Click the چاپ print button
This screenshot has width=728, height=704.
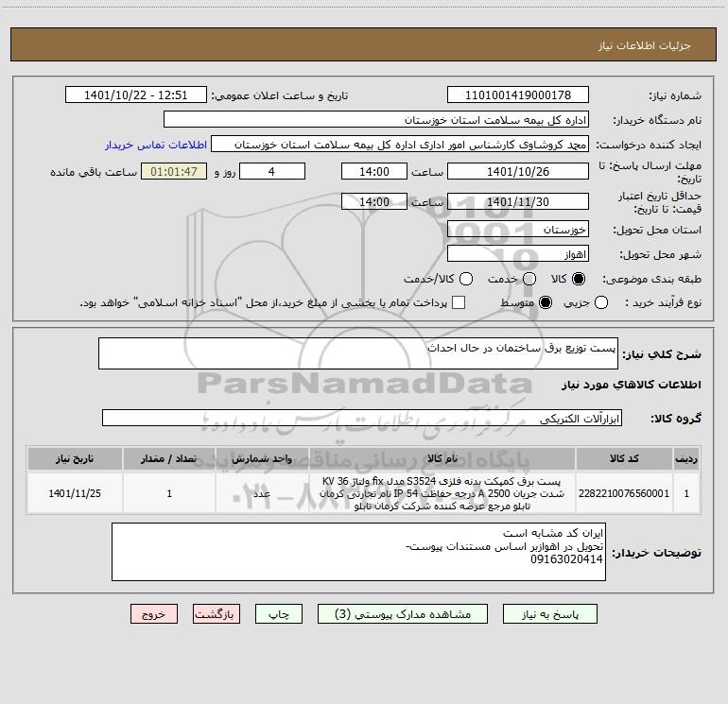pos(279,614)
